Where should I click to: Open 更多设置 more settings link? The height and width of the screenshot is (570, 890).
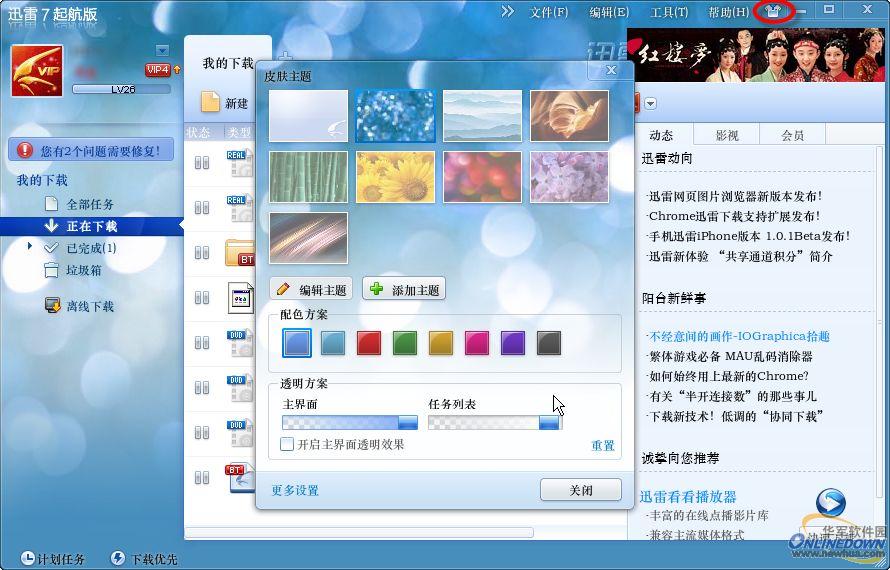[x=295, y=490]
